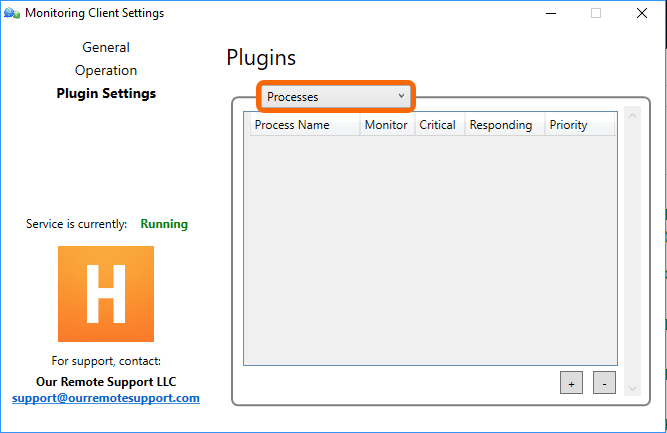Click the Critical column header

tap(439, 125)
